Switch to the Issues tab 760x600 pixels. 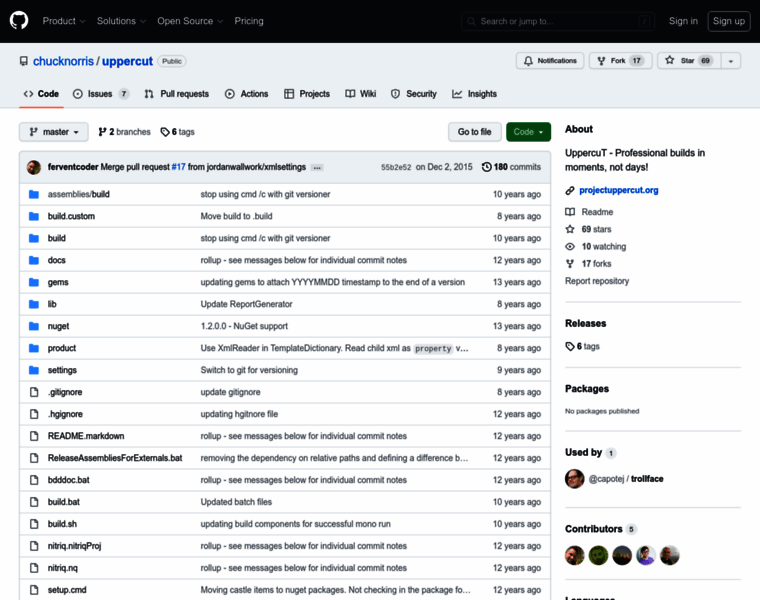tap(101, 94)
